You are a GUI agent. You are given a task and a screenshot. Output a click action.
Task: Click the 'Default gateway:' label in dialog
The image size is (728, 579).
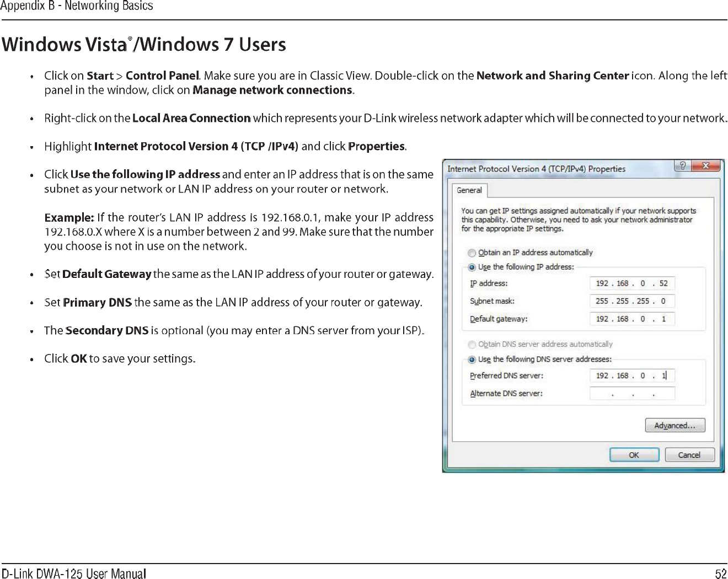499,319
